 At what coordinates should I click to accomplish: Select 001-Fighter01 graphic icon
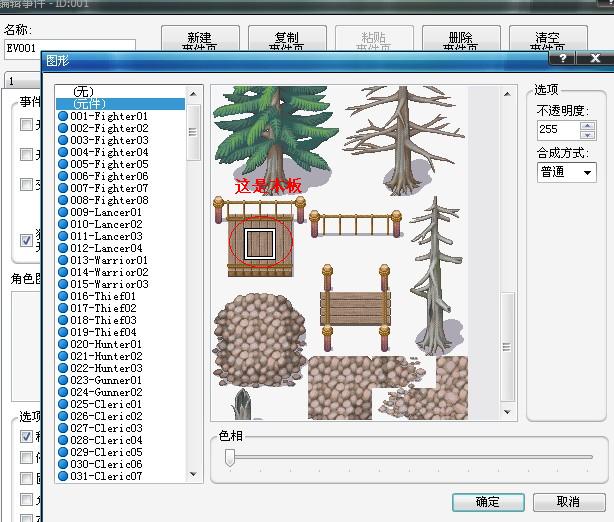(x=63, y=116)
